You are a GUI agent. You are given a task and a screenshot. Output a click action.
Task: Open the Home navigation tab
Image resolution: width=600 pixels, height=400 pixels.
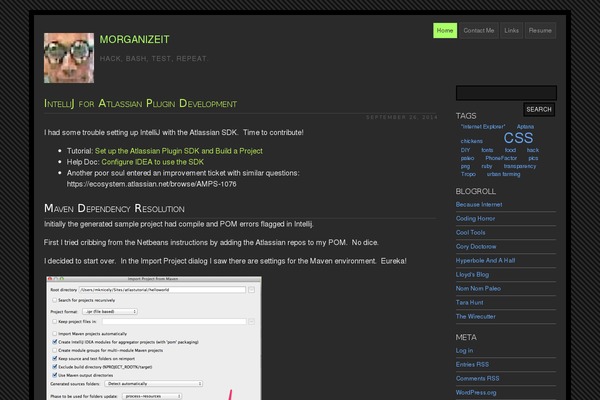click(445, 31)
